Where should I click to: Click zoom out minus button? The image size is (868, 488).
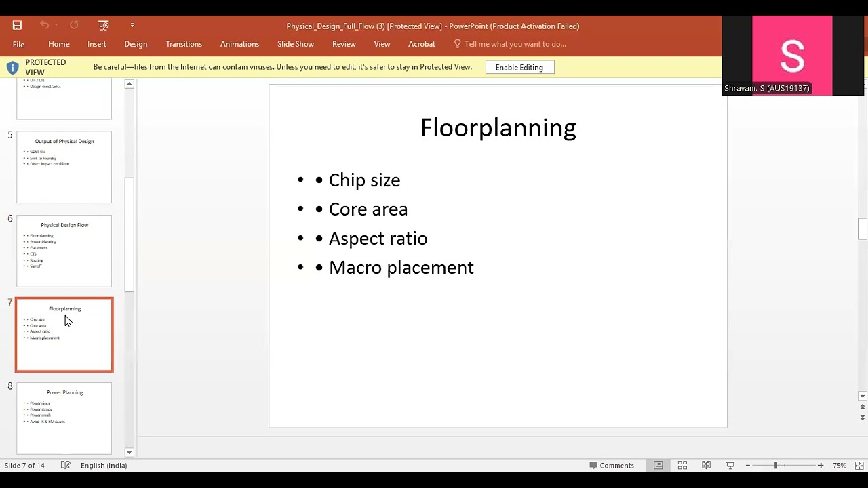(747, 466)
